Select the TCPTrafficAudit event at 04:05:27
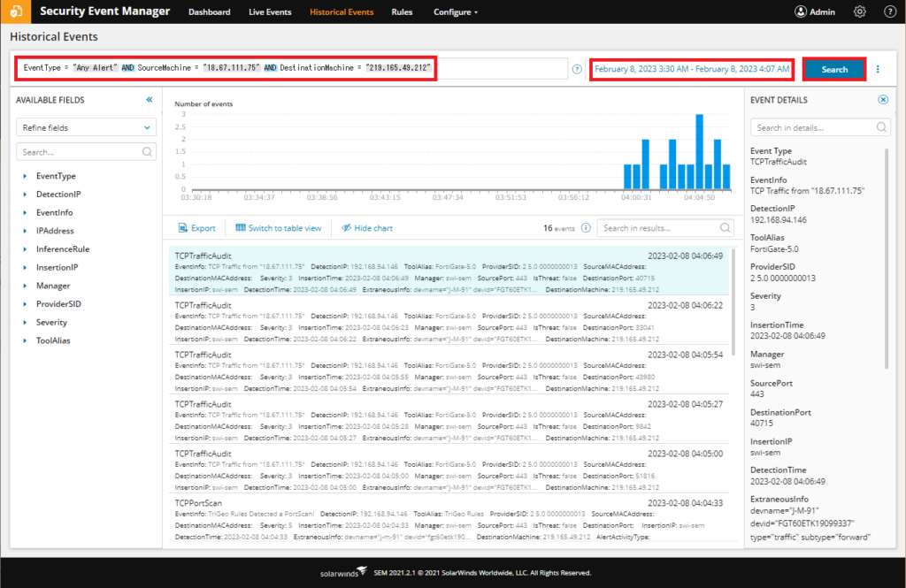Image resolution: width=906 pixels, height=588 pixels. pos(449,421)
